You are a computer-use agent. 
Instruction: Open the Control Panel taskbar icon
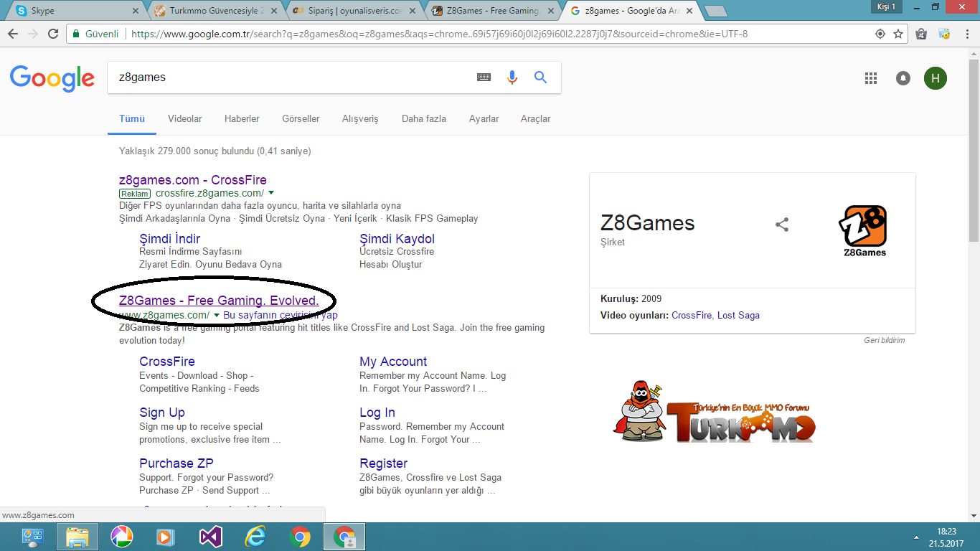coord(32,537)
